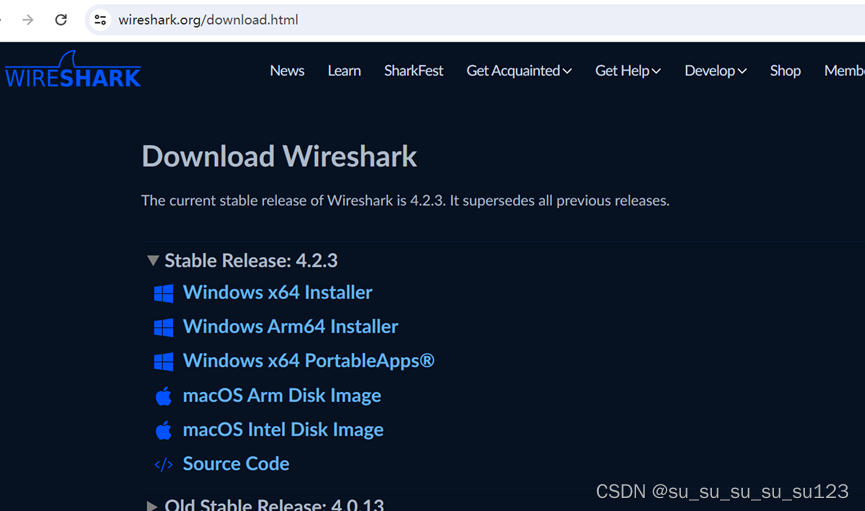
Task: Download macOS Intel Disk Image
Action: click(x=283, y=430)
